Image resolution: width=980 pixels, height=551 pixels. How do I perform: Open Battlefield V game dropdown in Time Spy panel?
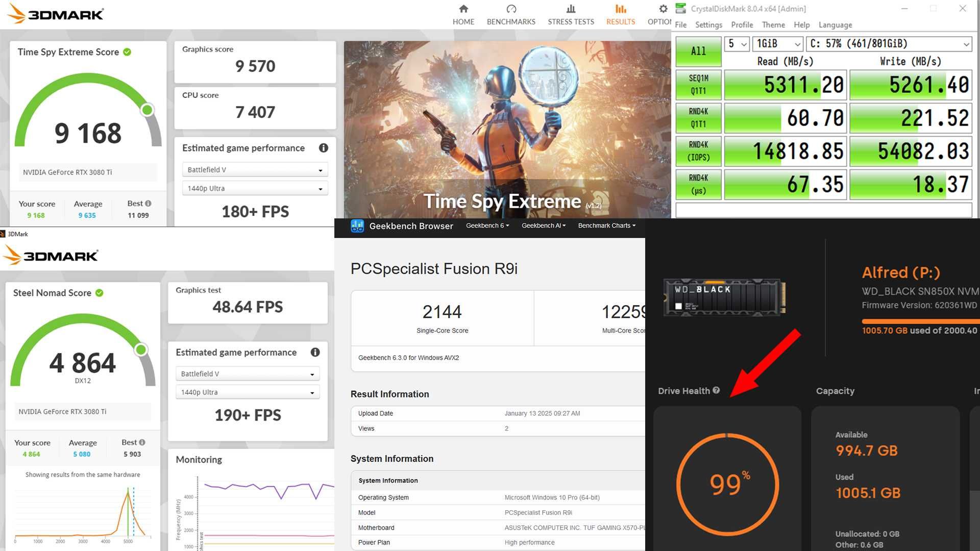[x=255, y=170]
